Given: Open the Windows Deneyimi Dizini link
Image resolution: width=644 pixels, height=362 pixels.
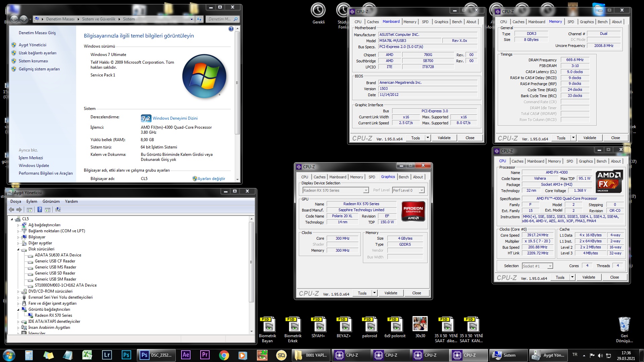Looking at the screenshot, I should (x=175, y=118).
